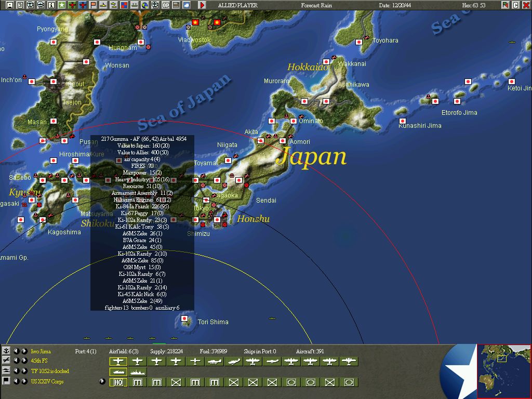Image resolution: width=532 pixels, height=399 pixels.
Task: Click the brown ledger toolbar icon
Action: tap(176, 5)
